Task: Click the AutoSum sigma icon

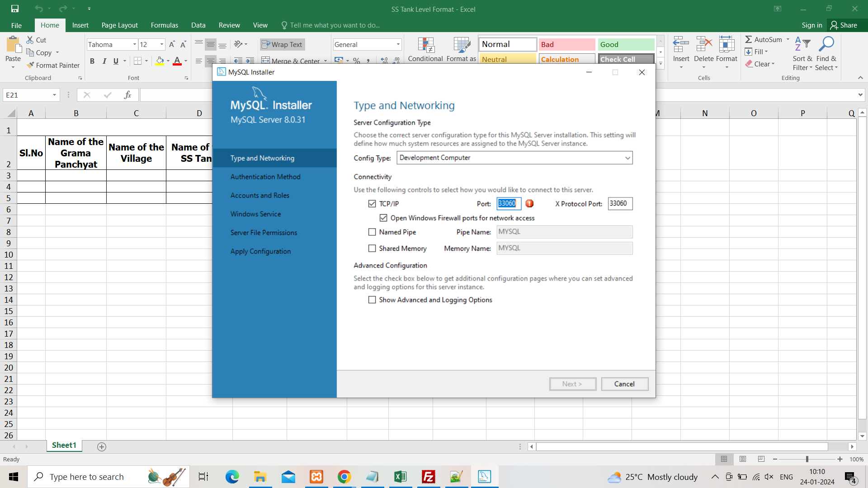Action: [749, 39]
